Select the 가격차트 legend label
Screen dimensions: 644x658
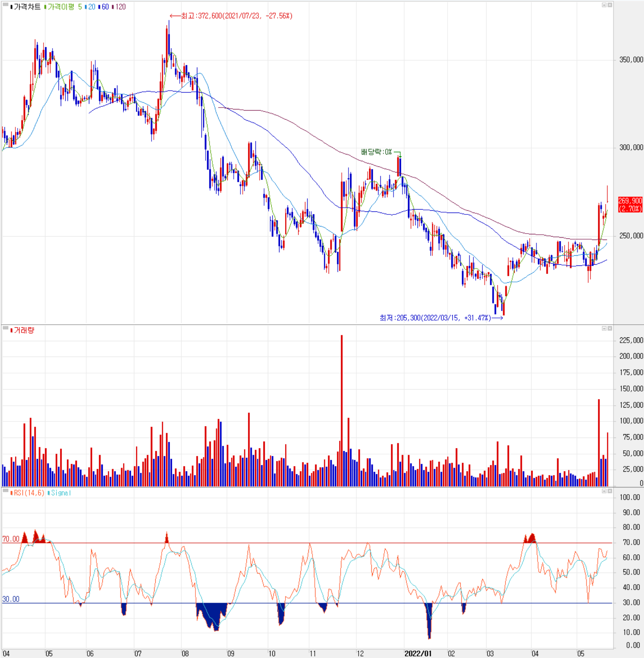point(26,7)
